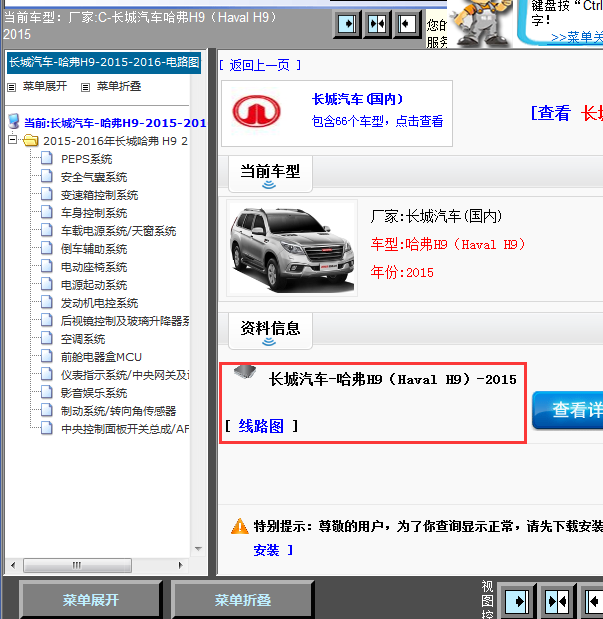The width and height of the screenshot is (603, 619).
Task: Select the 长城汽车-哈弗H9-2015-2016-电路图 header tab
Action: tap(104, 62)
